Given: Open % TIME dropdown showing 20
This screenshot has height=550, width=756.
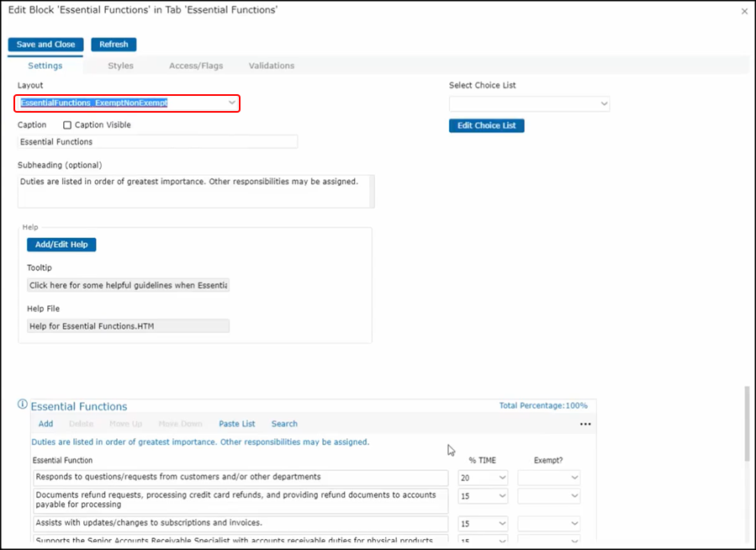Looking at the screenshot, I should [483, 478].
